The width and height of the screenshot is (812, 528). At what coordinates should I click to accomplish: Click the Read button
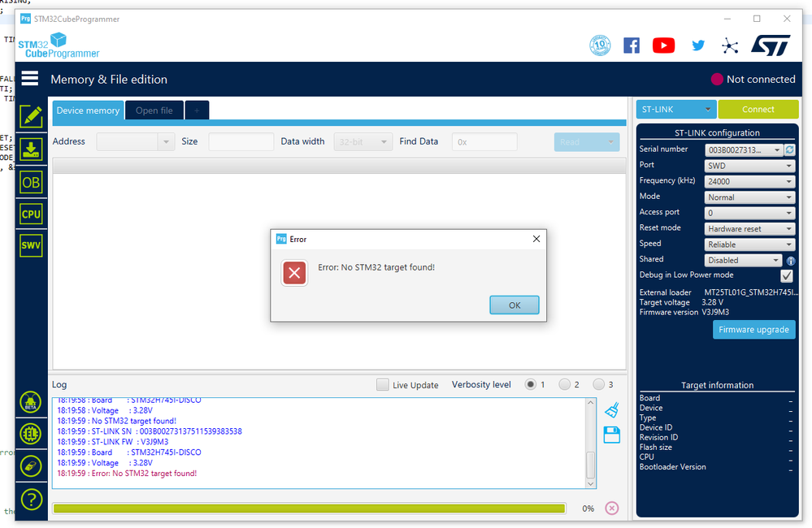(587, 142)
